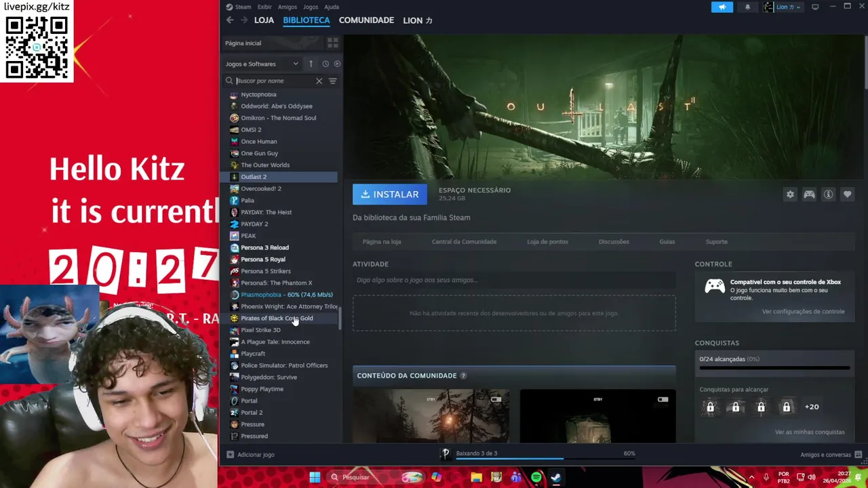Open Suporte link
Viewport: 868px width, 488px height.
pyautogui.click(x=716, y=241)
